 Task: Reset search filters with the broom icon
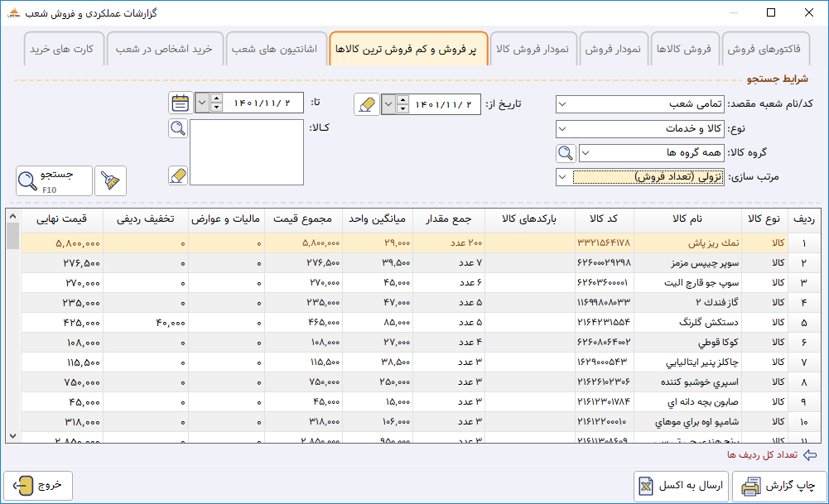tap(110, 180)
